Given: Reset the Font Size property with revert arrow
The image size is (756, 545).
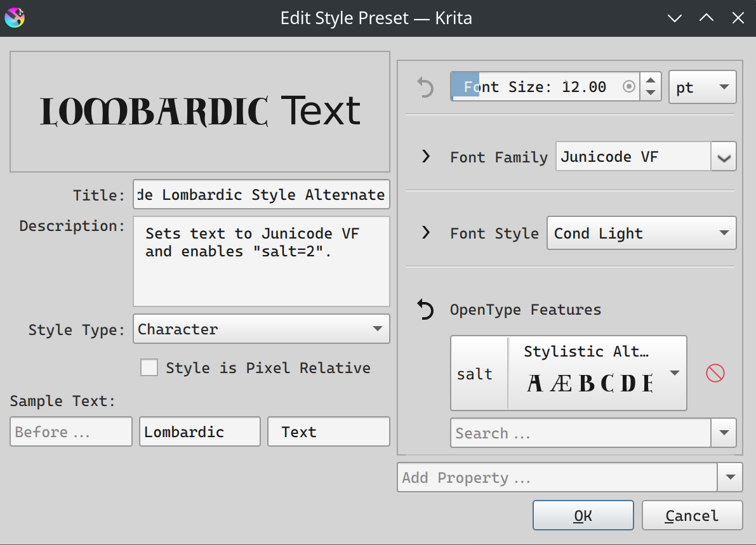Looking at the screenshot, I should pos(425,87).
